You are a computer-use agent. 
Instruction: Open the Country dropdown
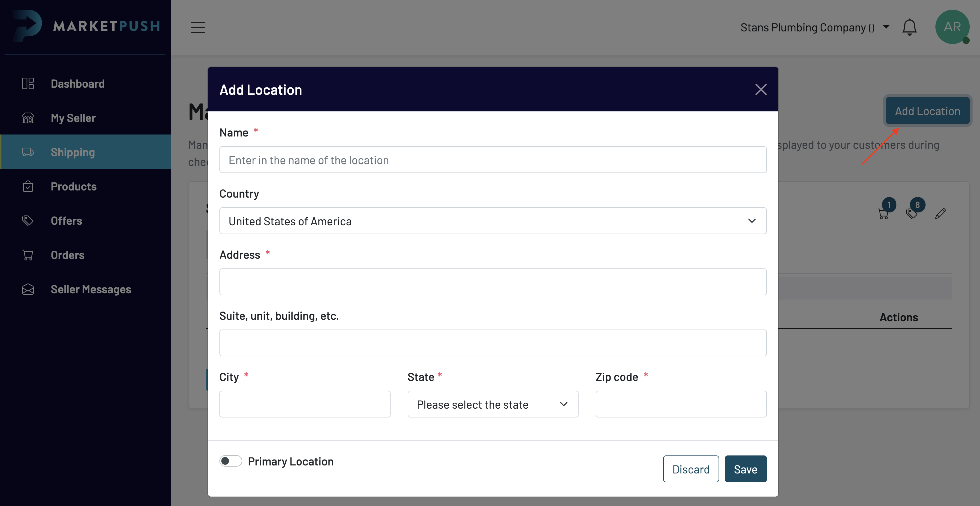click(x=493, y=221)
